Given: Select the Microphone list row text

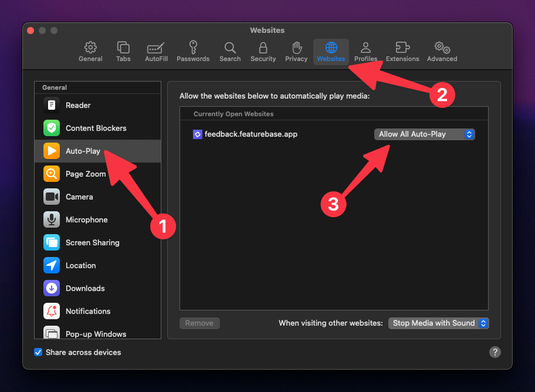Looking at the screenshot, I should pyautogui.click(x=87, y=219).
